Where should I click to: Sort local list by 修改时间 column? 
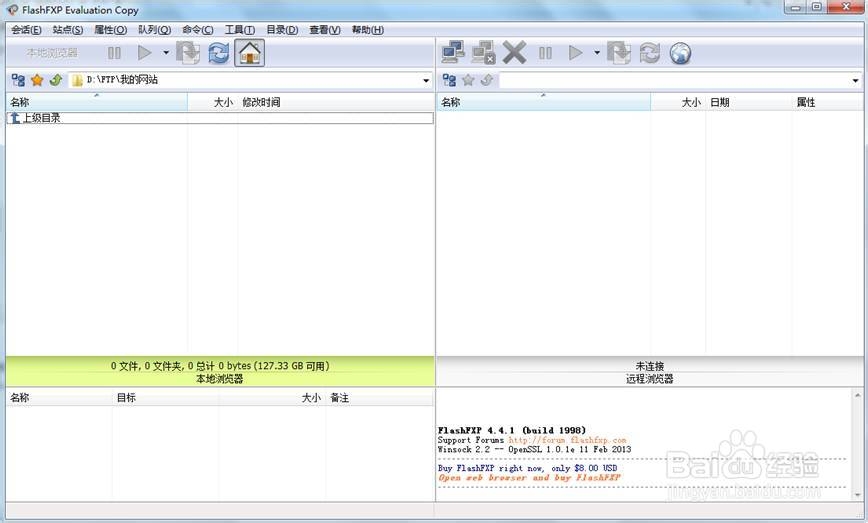point(336,102)
